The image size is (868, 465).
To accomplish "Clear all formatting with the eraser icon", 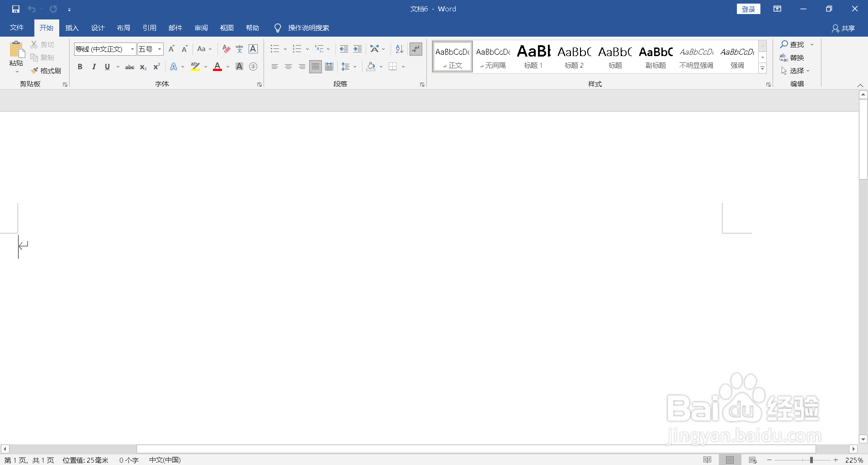I will coord(226,49).
